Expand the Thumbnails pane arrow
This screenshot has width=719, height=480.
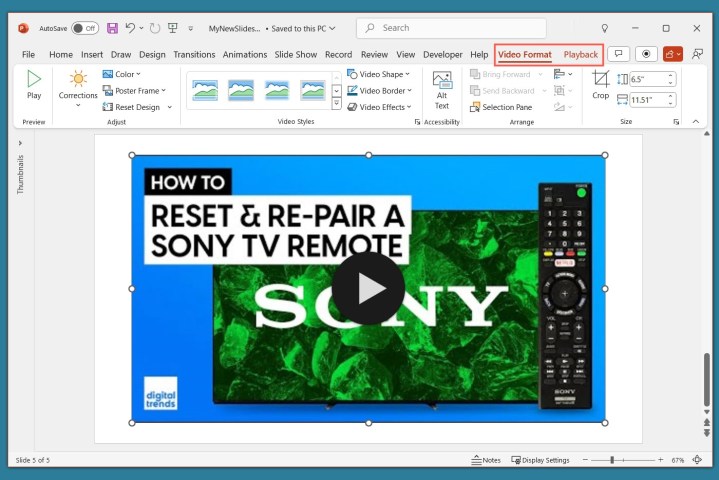(x=20, y=143)
